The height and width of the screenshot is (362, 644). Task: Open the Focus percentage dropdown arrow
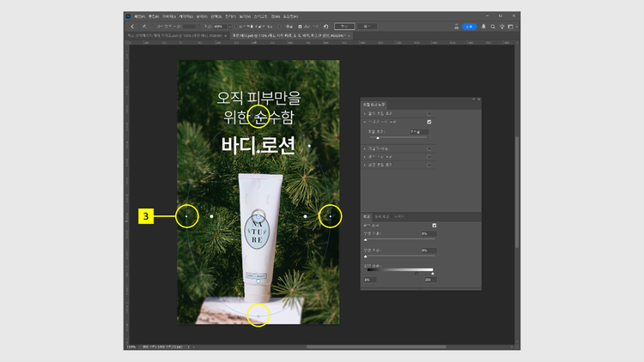[x=229, y=27]
